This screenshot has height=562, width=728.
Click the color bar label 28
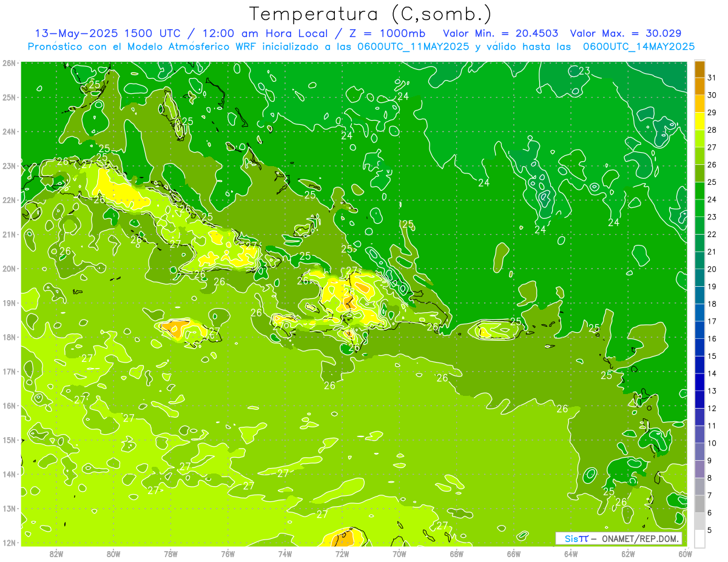pos(712,130)
